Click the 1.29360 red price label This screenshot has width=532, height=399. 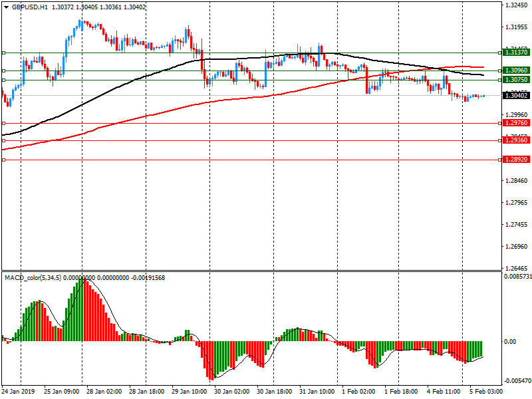[516, 140]
